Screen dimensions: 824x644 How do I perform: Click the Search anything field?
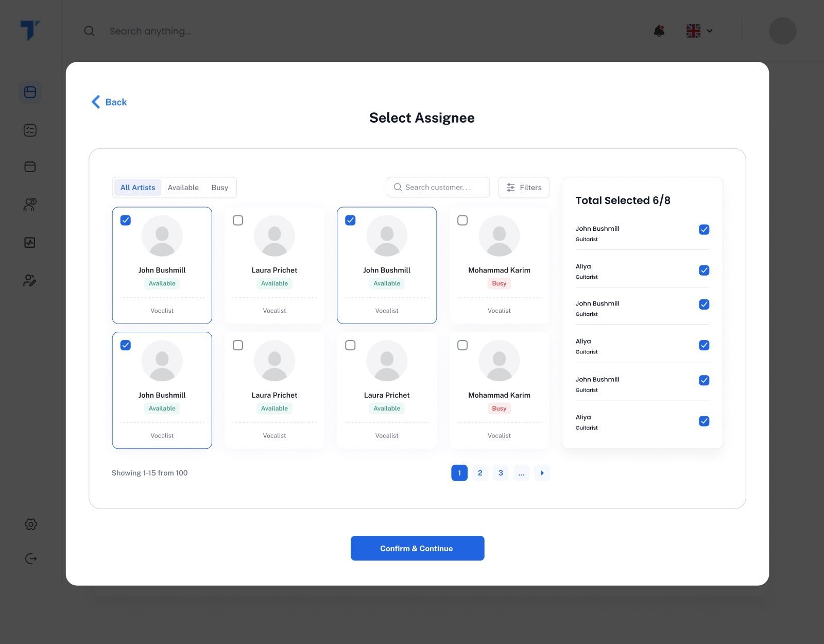tap(150, 31)
